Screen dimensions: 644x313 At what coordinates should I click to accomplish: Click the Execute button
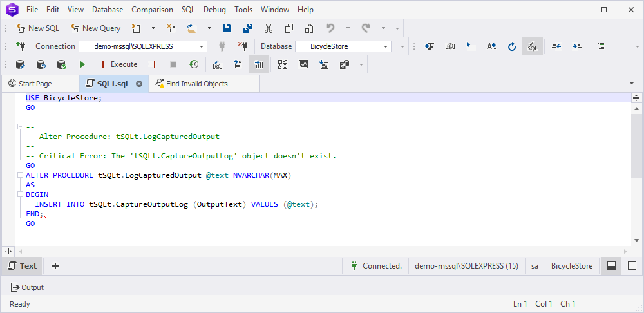pyautogui.click(x=118, y=64)
